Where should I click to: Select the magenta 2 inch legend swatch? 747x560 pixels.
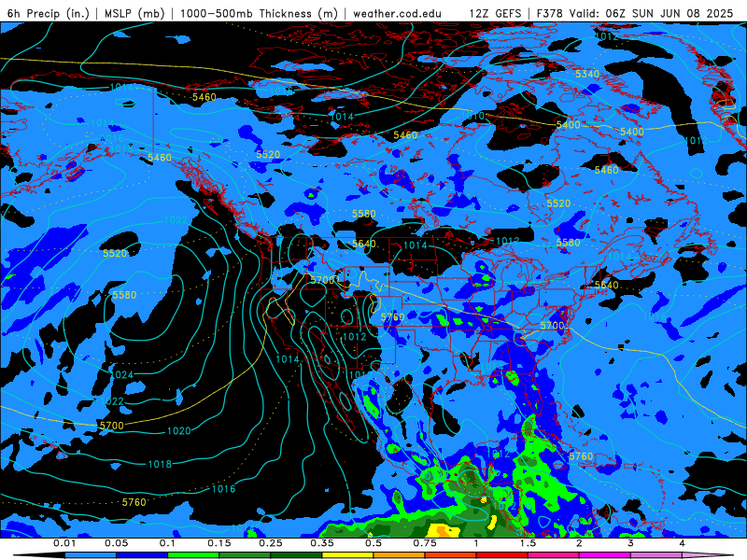(605, 555)
